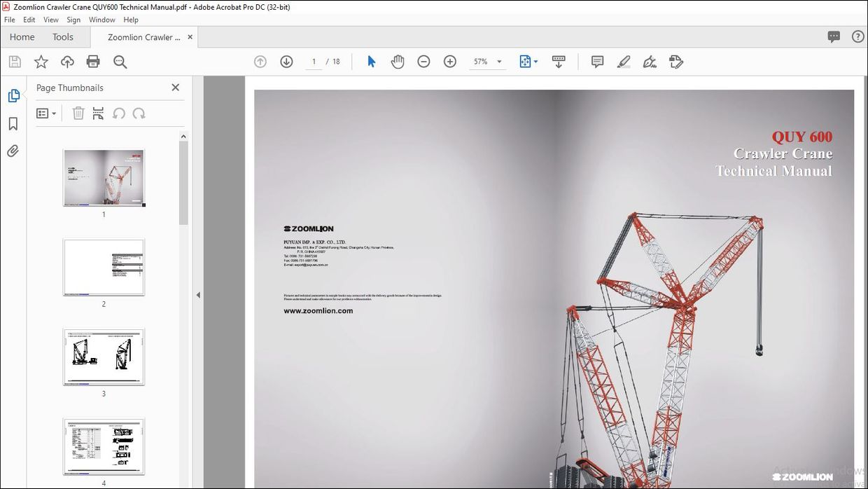
Task: Rotate the selected page clockwise
Action: (x=138, y=113)
